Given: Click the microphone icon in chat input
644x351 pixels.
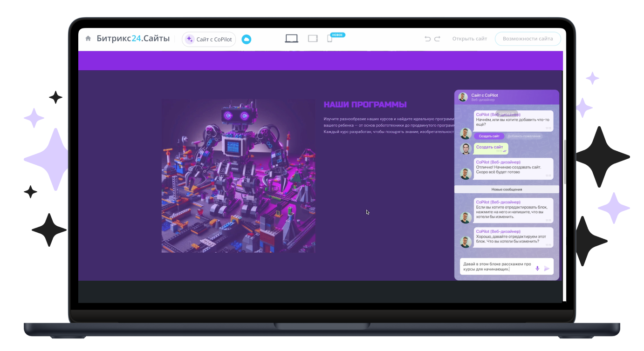Looking at the screenshot, I should click(x=537, y=268).
